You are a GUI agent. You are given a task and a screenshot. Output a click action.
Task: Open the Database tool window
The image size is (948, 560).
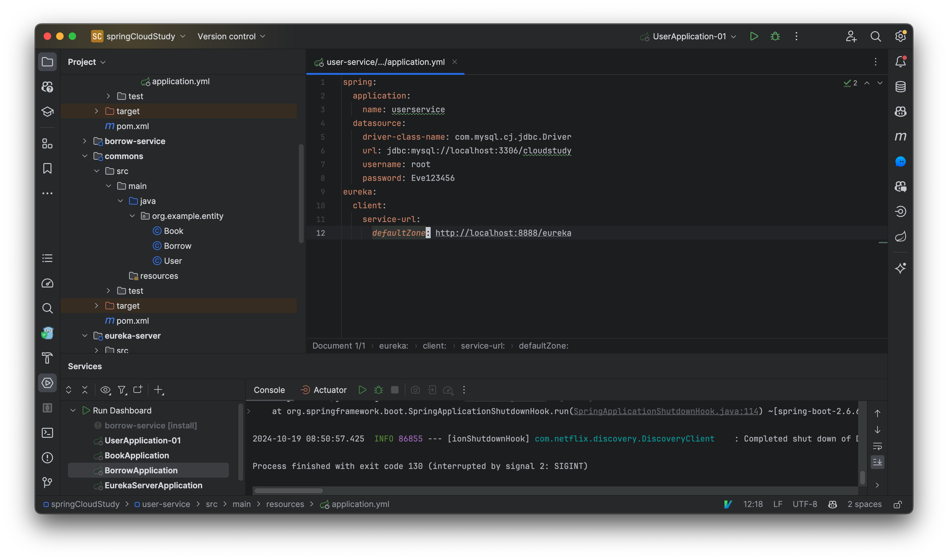click(901, 86)
